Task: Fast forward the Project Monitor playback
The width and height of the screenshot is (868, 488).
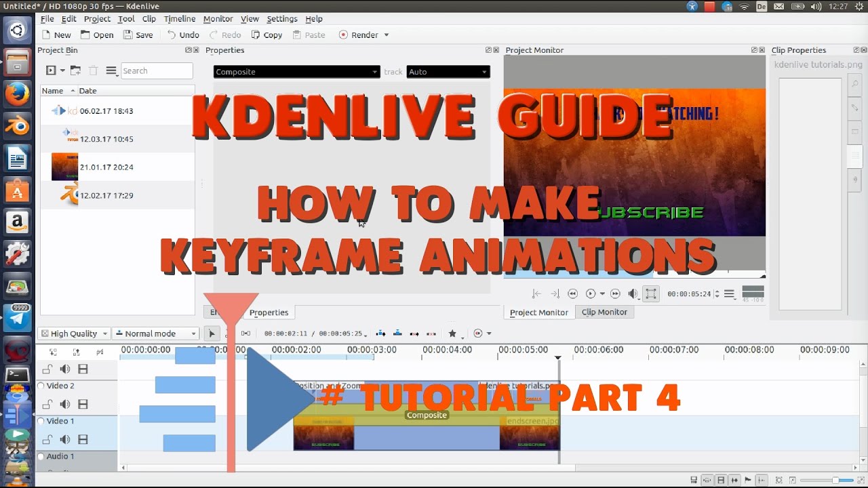Action: click(615, 293)
